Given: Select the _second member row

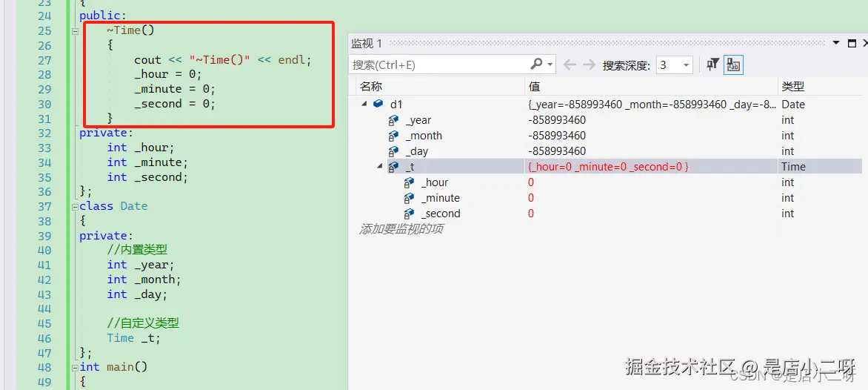Looking at the screenshot, I should 440,214.
